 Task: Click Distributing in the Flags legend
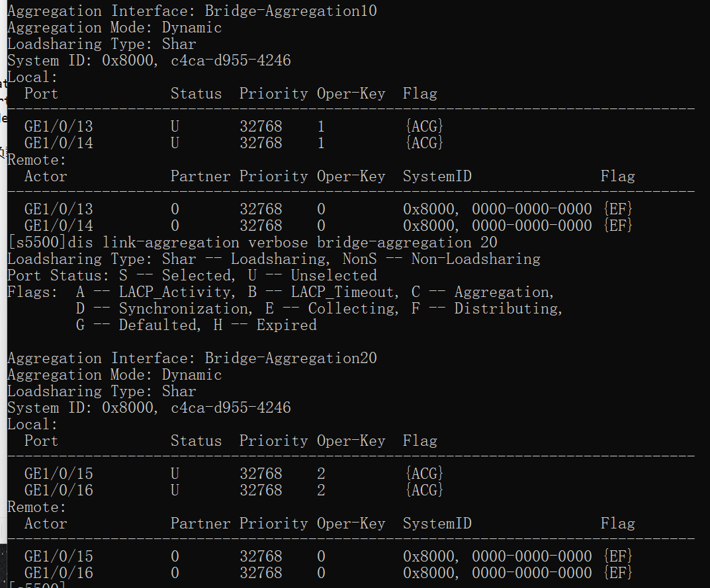pyautogui.click(x=506, y=309)
